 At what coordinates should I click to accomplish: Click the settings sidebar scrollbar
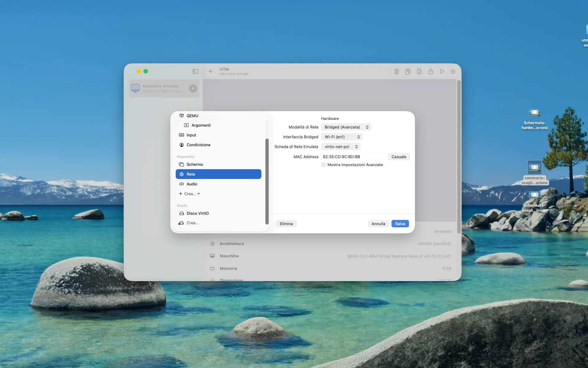pos(267,182)
